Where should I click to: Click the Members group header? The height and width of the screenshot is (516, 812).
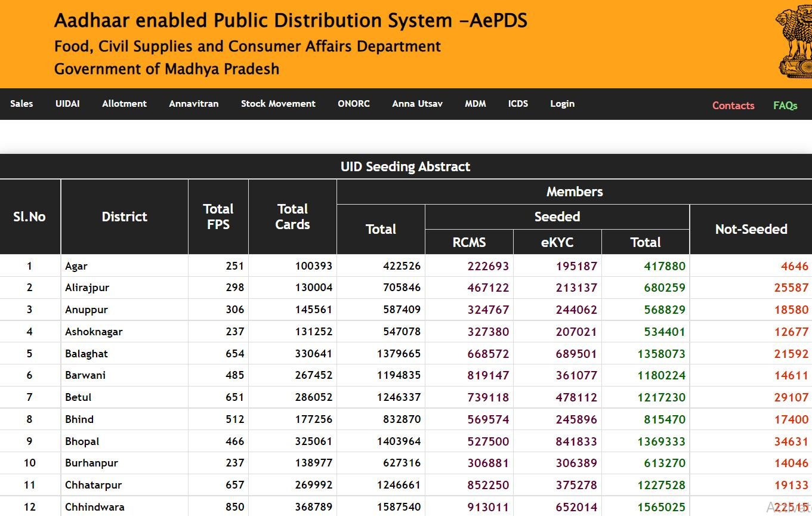point(575,191)
